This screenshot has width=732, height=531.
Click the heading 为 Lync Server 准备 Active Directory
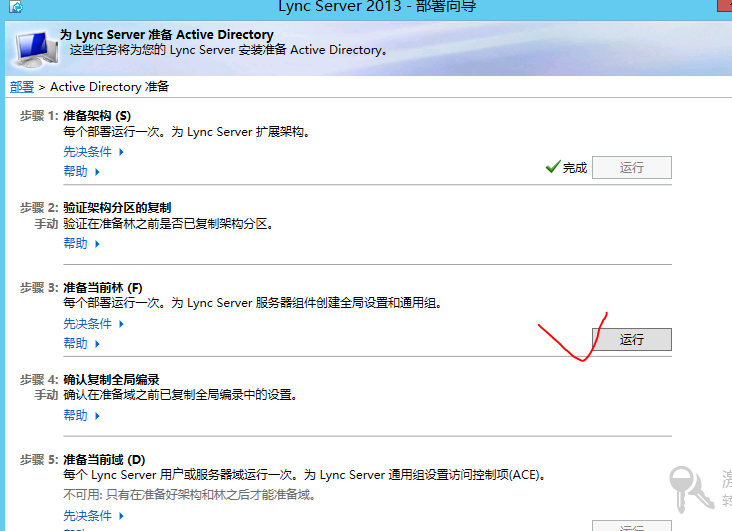coord(167,35)
